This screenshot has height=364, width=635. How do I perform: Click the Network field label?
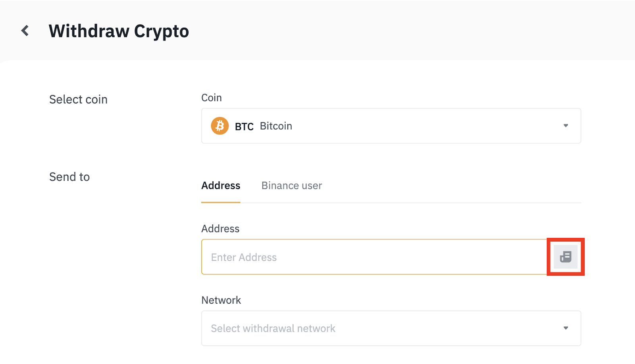(x=221, y=300)
